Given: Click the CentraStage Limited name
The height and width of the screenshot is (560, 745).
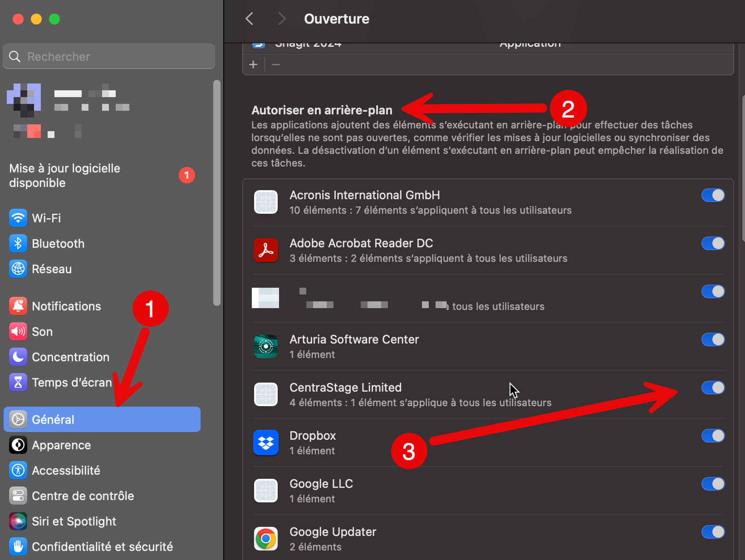Looking at the screenshot, I should point(346,388).
